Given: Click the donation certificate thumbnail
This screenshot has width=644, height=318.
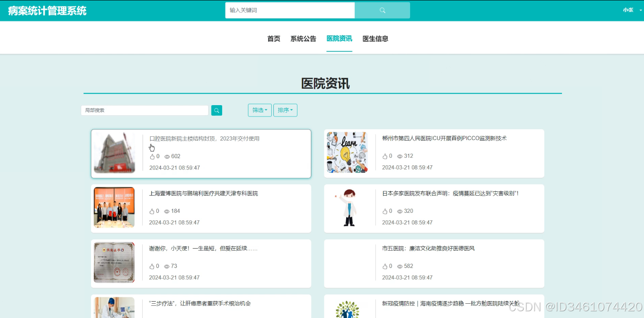Looking at the screenshot, I should click(114, 262).
